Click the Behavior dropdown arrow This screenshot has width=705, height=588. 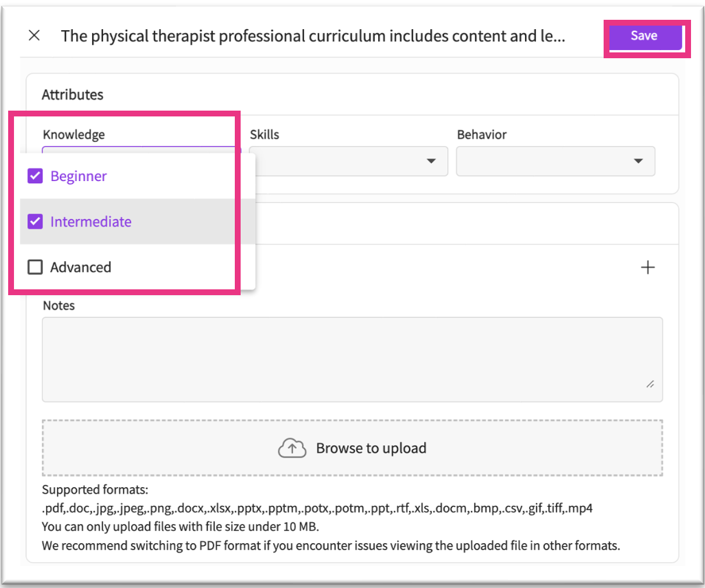click(x=638, y=161)
